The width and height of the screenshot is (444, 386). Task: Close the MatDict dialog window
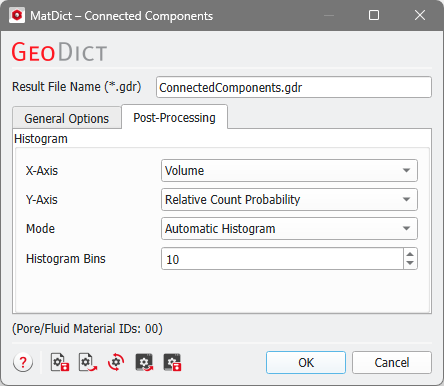click(420, 15)
